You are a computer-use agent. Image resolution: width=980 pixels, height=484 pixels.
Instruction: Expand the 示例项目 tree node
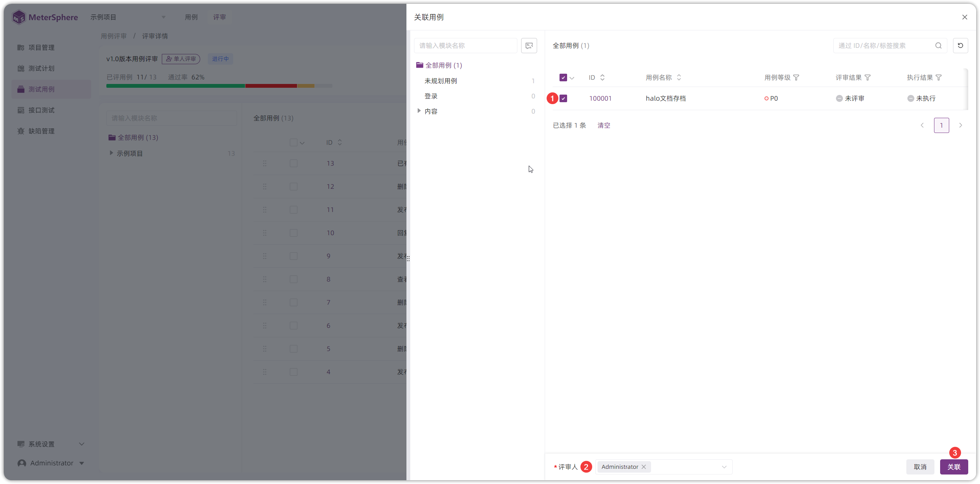pos(111,153)
